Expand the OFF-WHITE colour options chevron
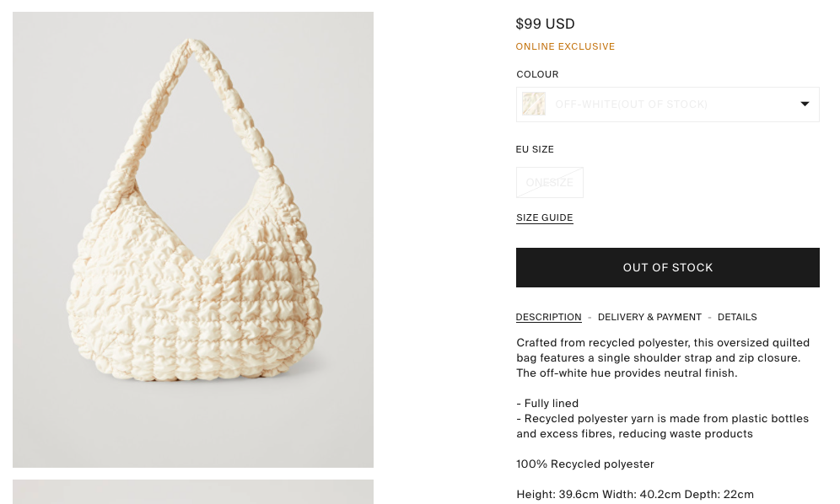The height and width of the screenshot is (504, 840). coord(804,104)
